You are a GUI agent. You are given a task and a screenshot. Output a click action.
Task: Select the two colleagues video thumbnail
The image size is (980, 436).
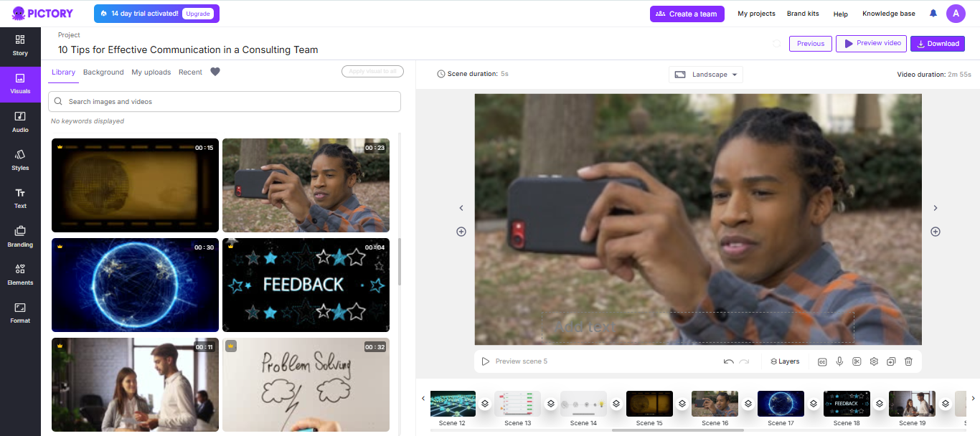point(135,384)
